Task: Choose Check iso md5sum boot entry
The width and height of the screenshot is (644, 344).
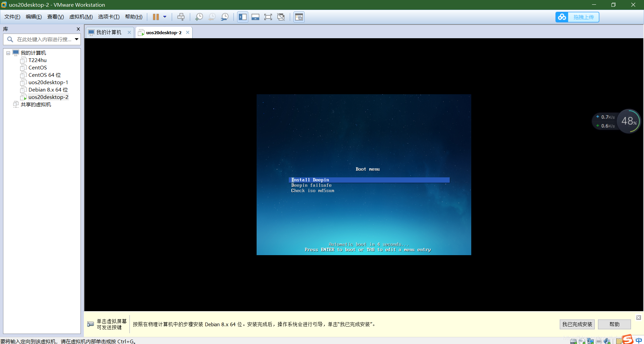Action: click(x=313, y=191)
